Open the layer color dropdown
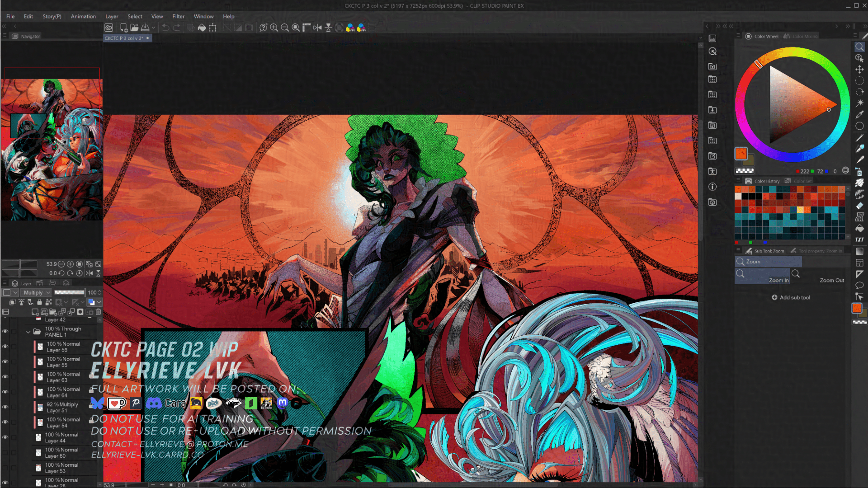Screen dimensions: 868x488 click(94, 302)
